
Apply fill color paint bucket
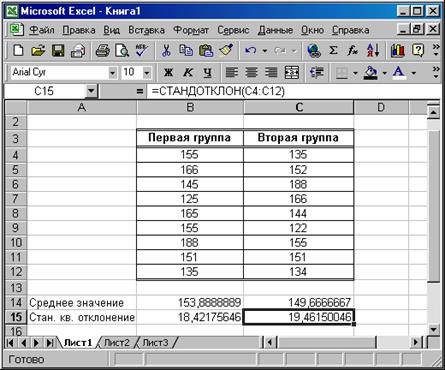(371, 72)
